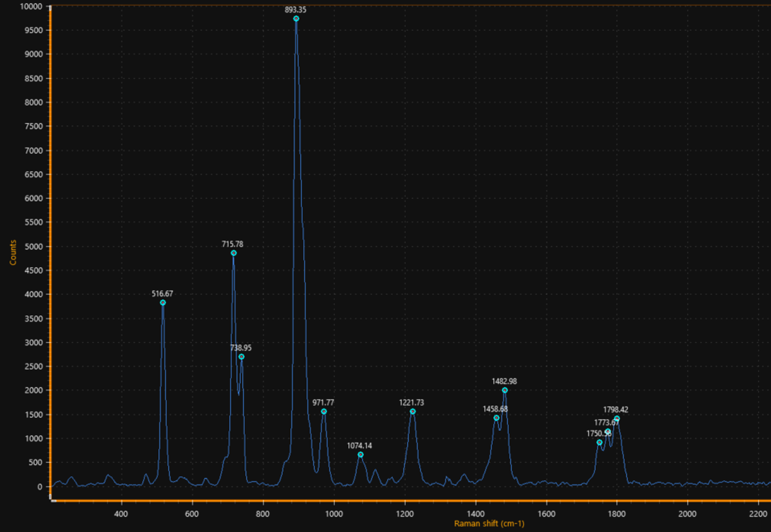Screen dimensions: 771x532
Task: Click the 1773.67 peak marker
Action: pyautogui.click(x=608, y=431)
